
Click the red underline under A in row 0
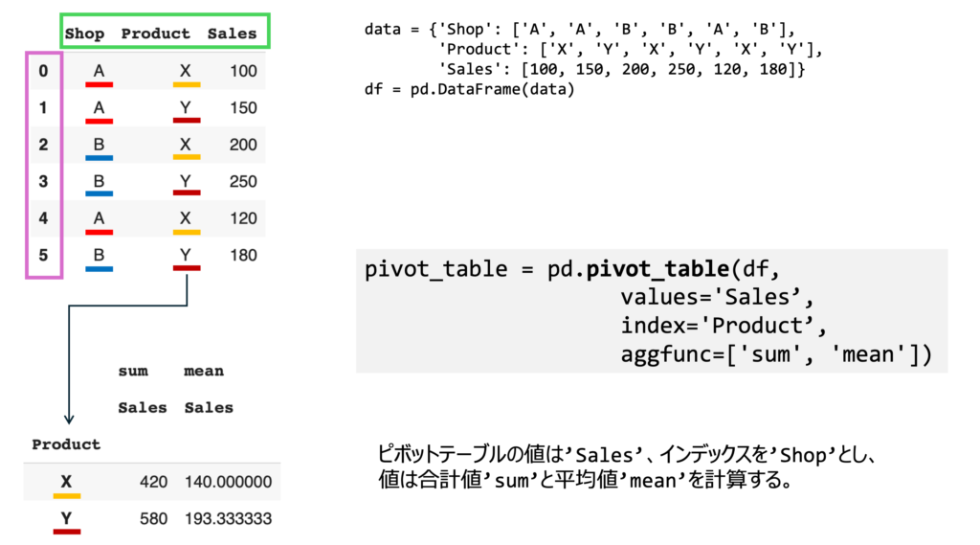click(x=99, y=83)
